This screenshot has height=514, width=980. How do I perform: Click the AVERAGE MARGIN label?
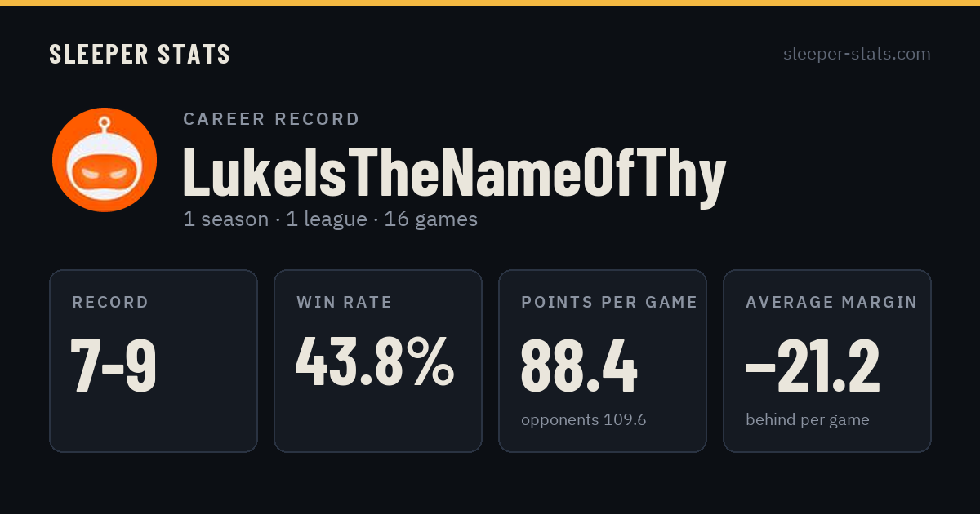click(831, 303)
